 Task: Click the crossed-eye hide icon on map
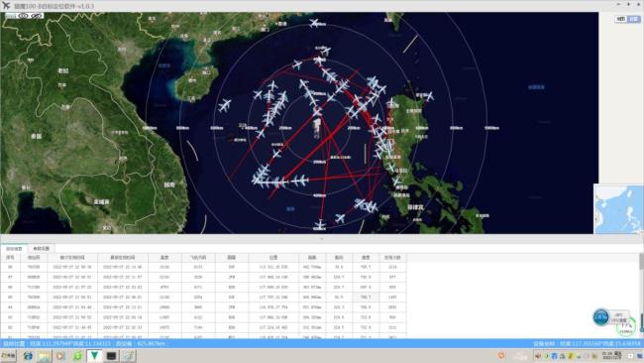pyautogui.click(x=37, y=16)
